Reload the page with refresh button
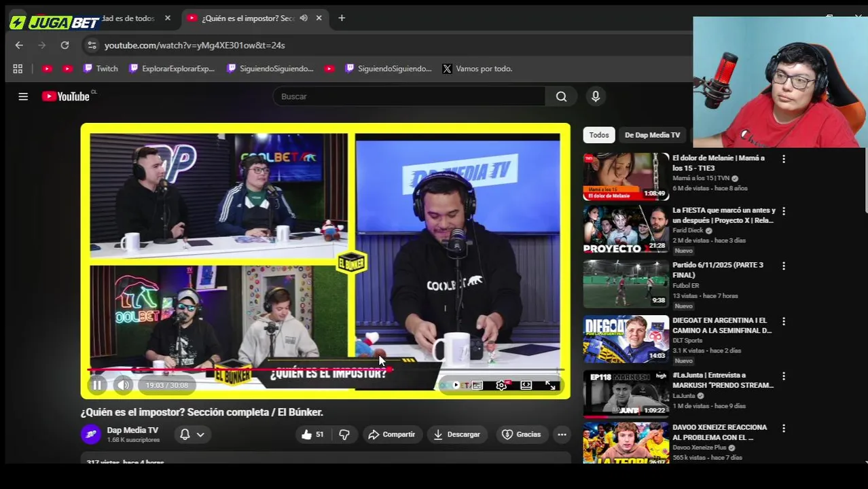 point(65,46)
